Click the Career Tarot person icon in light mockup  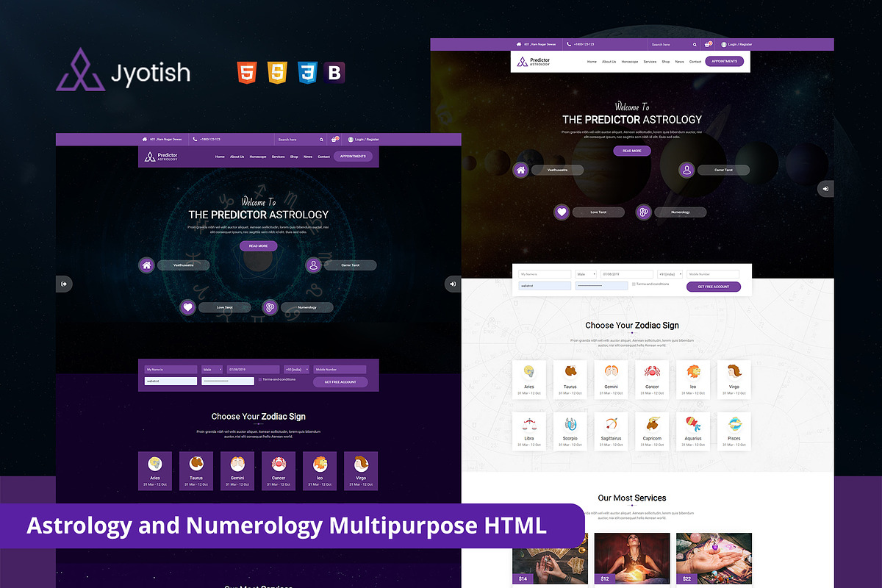pyautogui.click(x=686, y=170)
